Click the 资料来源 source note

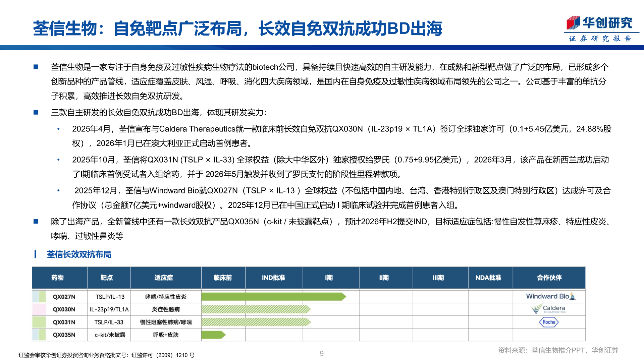coord(558,350)
